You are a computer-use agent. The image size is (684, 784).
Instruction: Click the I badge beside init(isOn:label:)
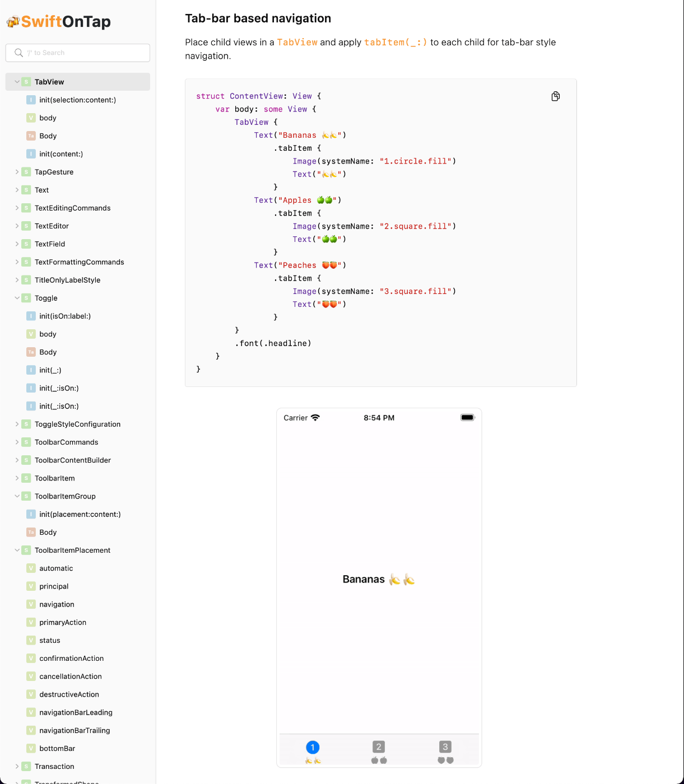pyautogui.click(x=31, y=316)
